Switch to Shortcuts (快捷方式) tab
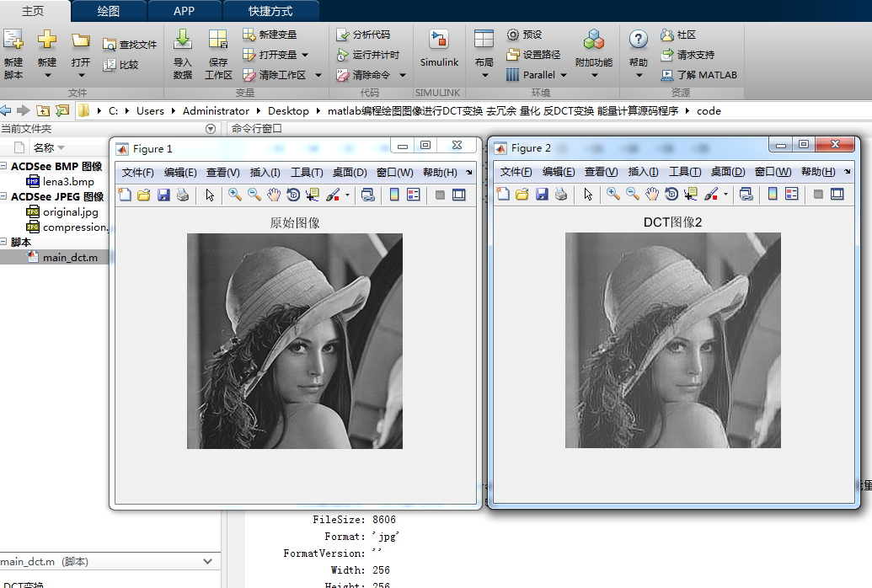The image size is (872, 588). (x=270, y=11)
